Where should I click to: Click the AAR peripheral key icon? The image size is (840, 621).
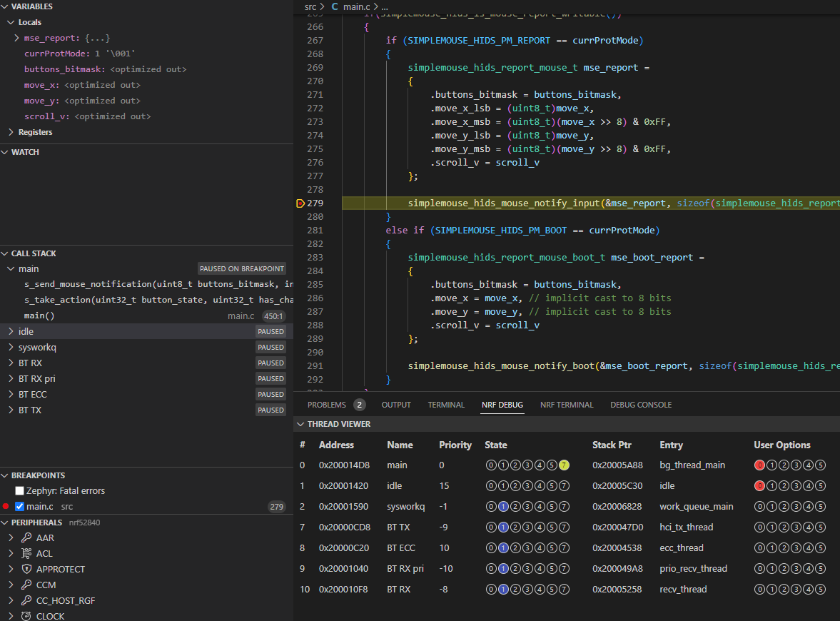[x=26, y=537]
